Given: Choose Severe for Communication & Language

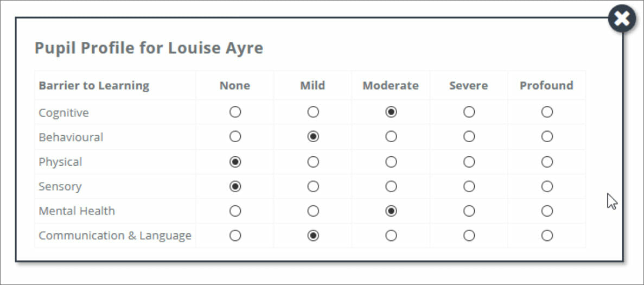Looking at the screenshot, I should click(x=469, y=236).
